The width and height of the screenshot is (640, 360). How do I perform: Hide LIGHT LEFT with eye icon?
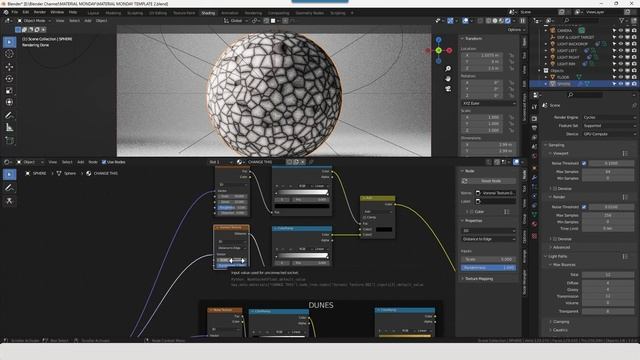[620, 51]
